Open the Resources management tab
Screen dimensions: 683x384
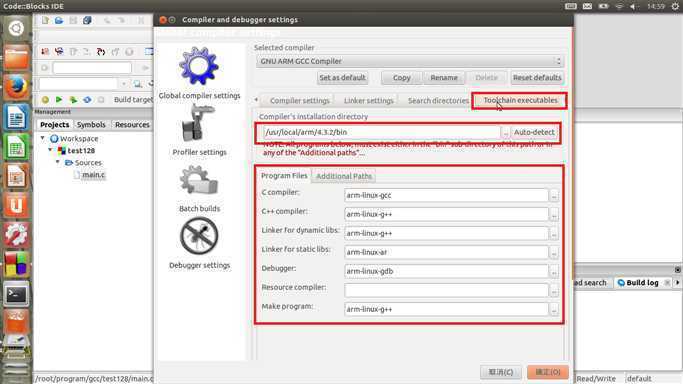pos(132,125)
